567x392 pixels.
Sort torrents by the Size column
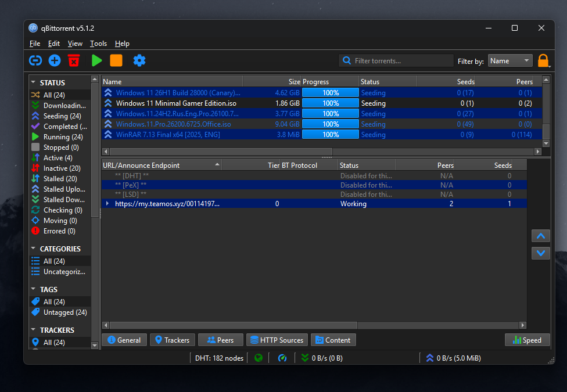pos(271,82)
